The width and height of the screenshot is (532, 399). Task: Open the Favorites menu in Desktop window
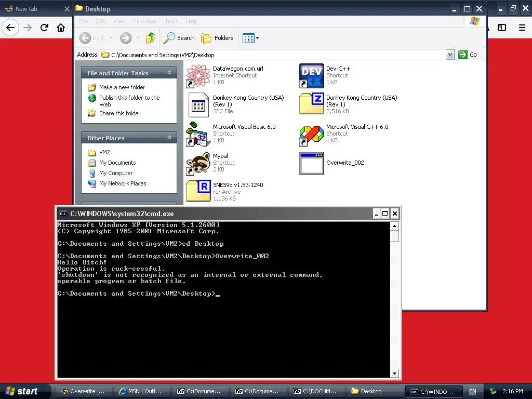click(145, 21)
